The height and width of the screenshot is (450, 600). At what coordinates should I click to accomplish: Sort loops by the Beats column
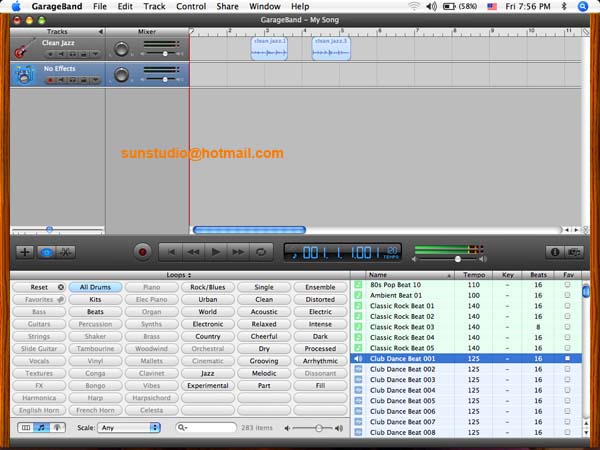tap(538, 275)
